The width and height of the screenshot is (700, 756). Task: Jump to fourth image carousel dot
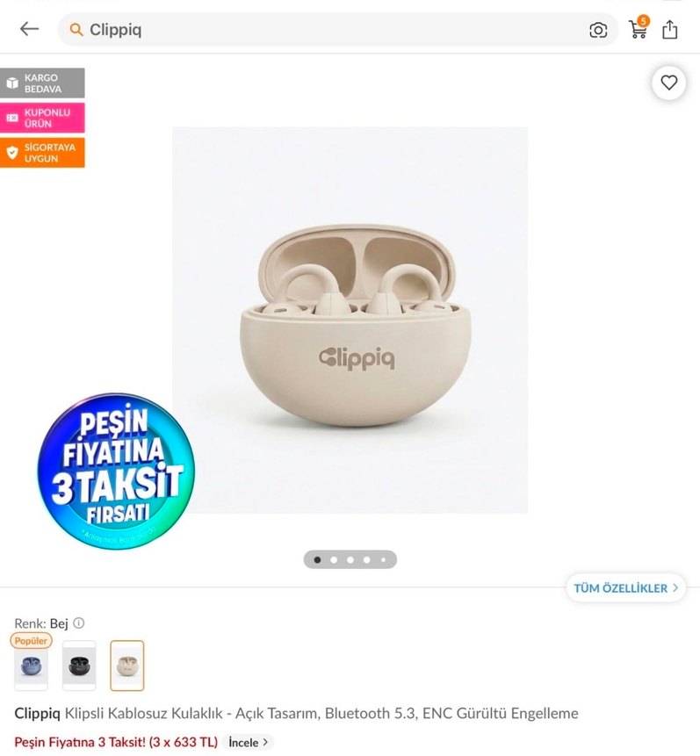click(x=366, y=560)
